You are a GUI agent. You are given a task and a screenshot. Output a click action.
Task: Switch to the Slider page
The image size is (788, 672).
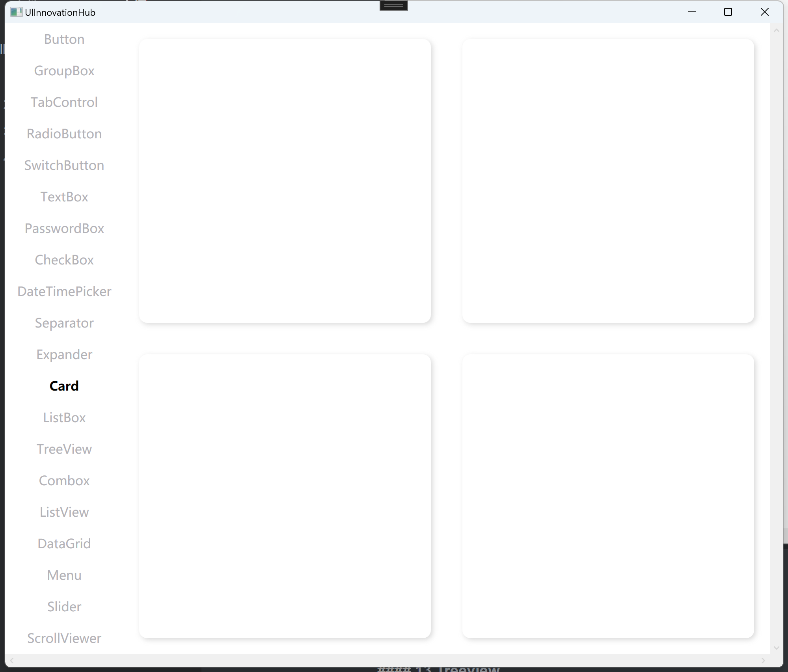(x=64, y=607)
